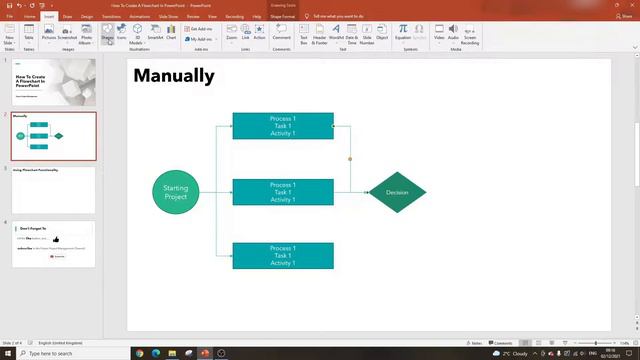640x360 pixels.
Task: Click the Video media icon
Action: click(439, 33)
